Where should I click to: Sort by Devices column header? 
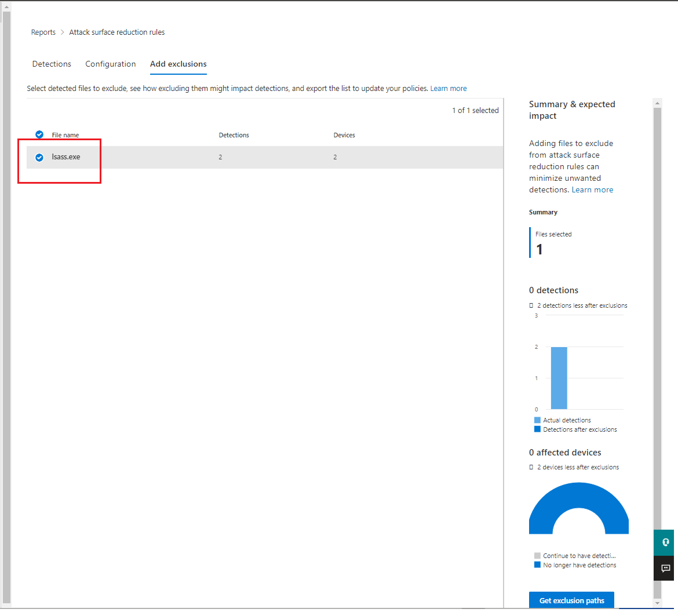click(344, 135)
